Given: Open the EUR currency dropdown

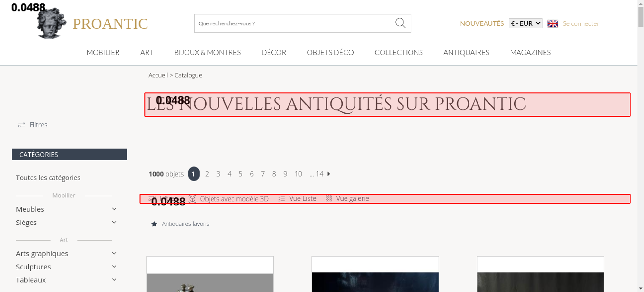Looking at the screenshot, I should pos(525,23).
